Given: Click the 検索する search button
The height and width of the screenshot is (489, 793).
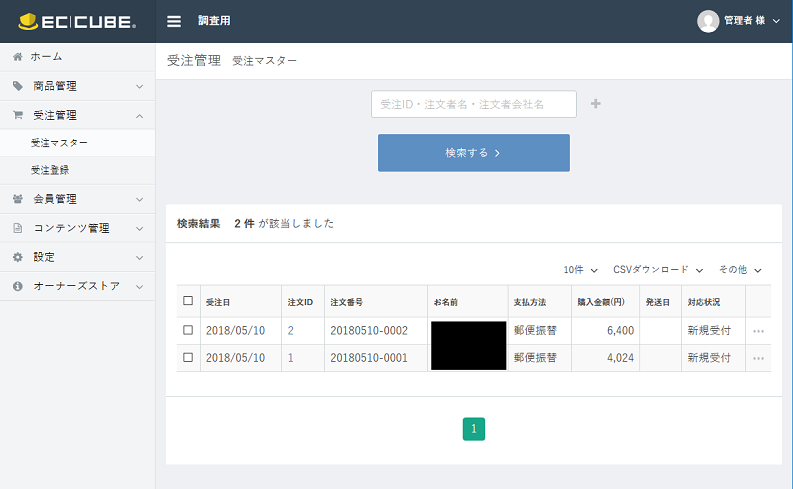Looking at the screenshot, I should pos(474,153).
